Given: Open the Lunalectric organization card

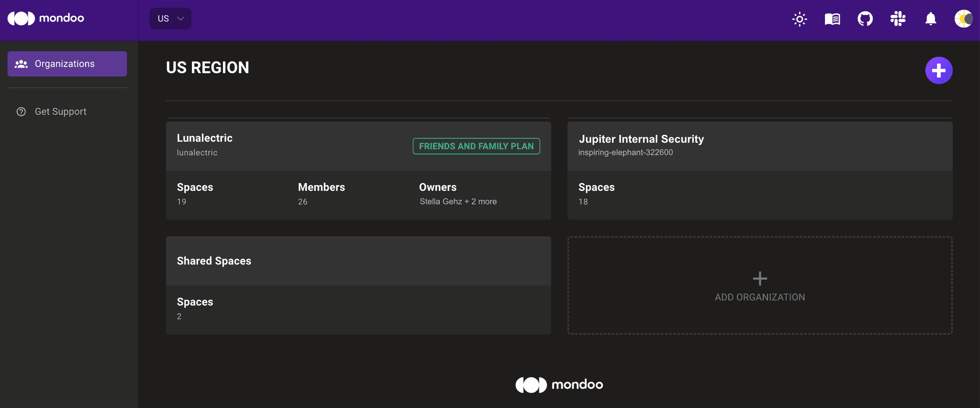Looking at the screenshot, I should (358, 171).
